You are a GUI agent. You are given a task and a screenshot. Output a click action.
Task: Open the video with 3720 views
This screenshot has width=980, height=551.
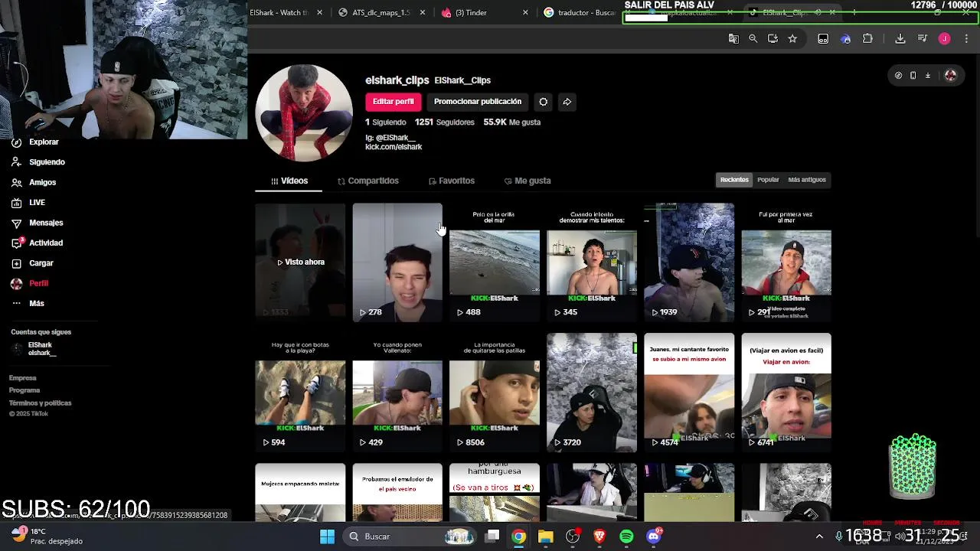[x=592, y=392]
